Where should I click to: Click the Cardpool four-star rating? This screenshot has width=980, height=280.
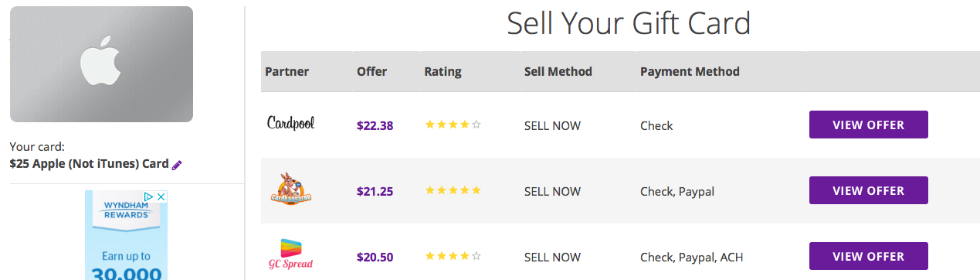tap(453, 125)
